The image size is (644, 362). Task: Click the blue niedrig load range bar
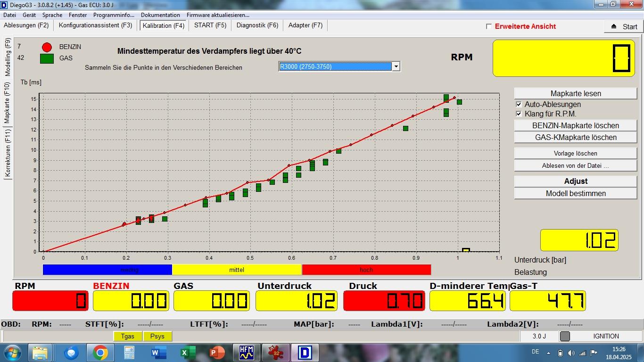[x=107, y=270]
